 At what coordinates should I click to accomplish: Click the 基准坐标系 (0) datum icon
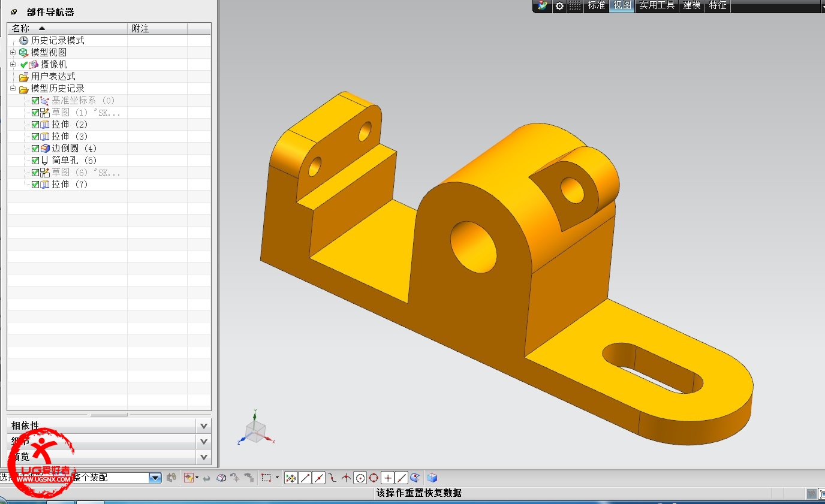(x=45, y=100)
